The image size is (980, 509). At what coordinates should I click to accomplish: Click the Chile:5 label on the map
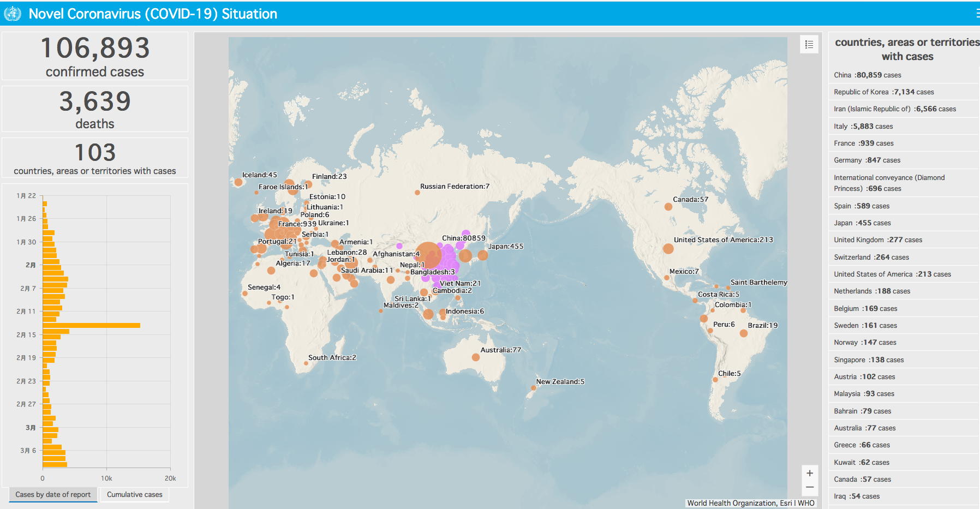point(729,374)
